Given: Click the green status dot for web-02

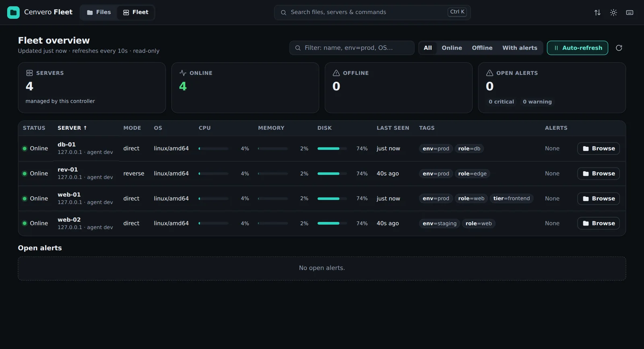Looking at the screenshot, I should point(25,223).
